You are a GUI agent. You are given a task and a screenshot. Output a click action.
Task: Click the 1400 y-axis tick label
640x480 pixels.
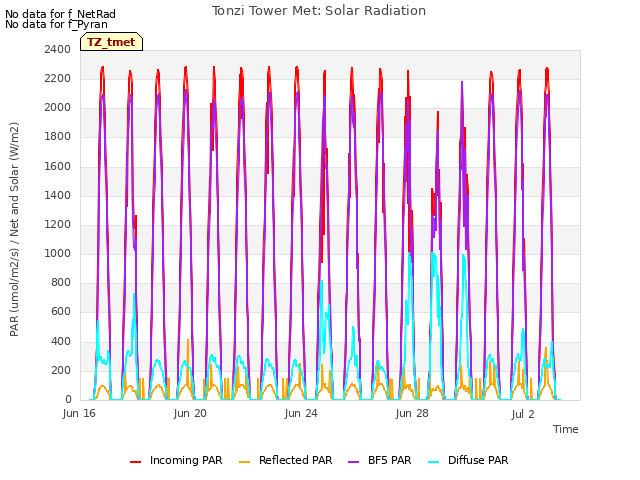pos(58,196)
